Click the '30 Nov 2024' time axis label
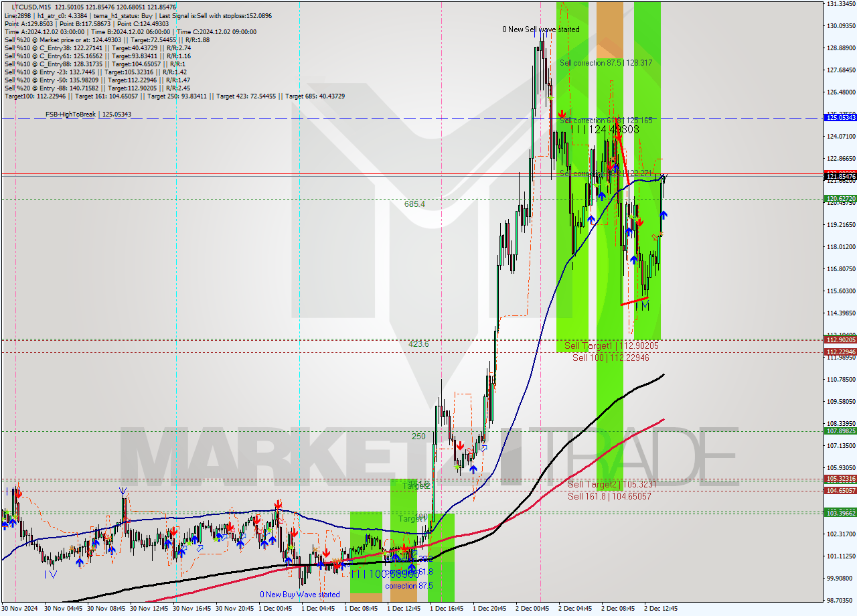This screenshot has width=857, height=616. pos(20,609)
